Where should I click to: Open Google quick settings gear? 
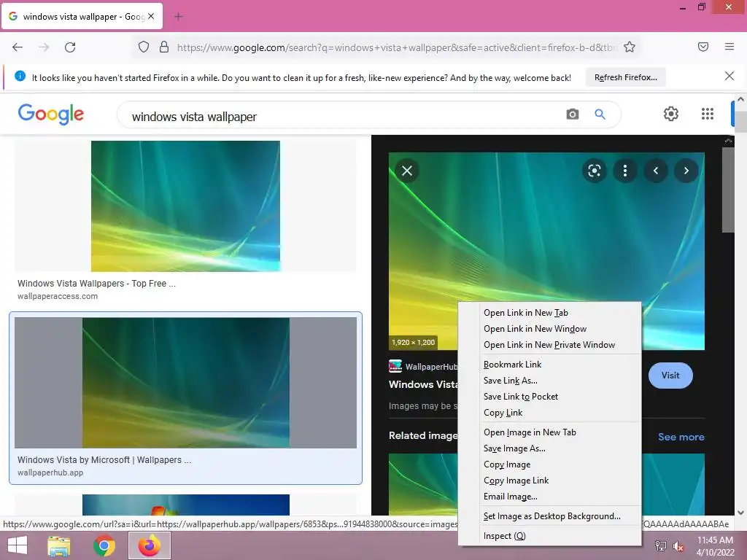click(671, 114)
